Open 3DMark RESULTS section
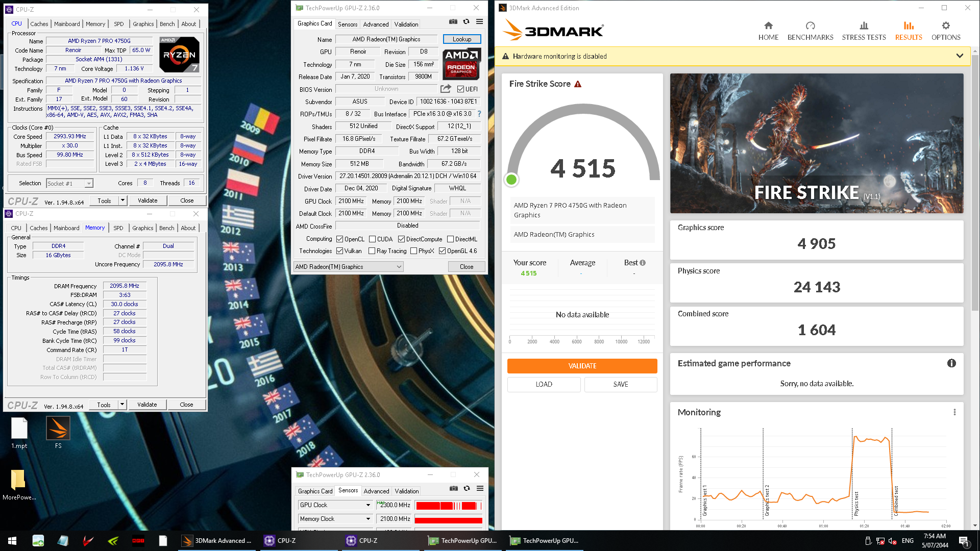Screen dimensions: 980x551 [x=909, y=31]
